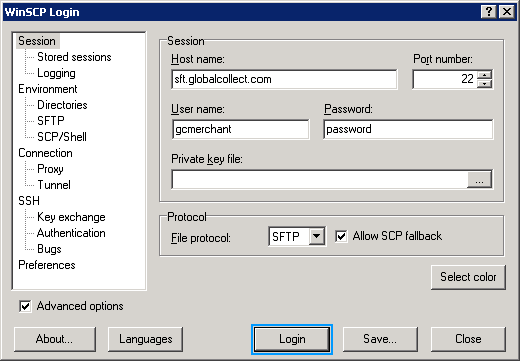Toggle the Advanced options checkbox
520x361 pixels.
(x=25, y=306)
